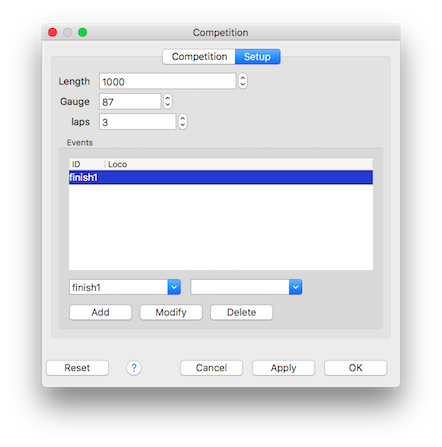Delete the selected event
Viewport: 442px width, 447px height.
point(241,312)
